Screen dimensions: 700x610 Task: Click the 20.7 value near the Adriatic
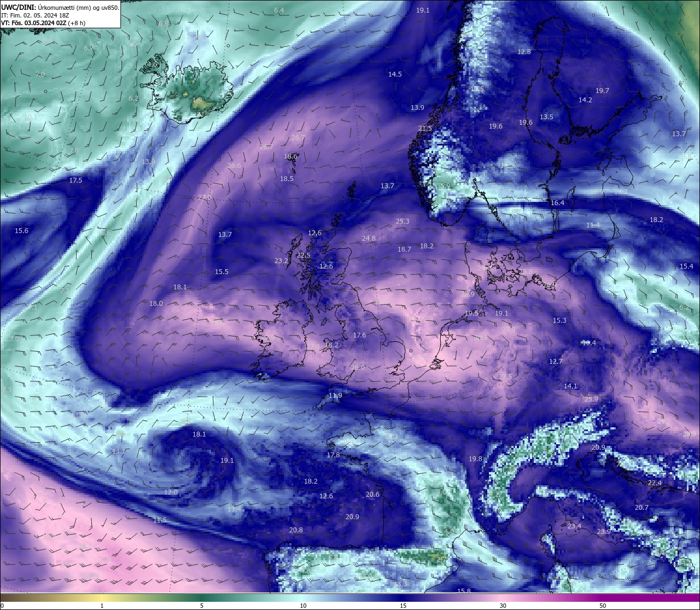pos(641,507)
